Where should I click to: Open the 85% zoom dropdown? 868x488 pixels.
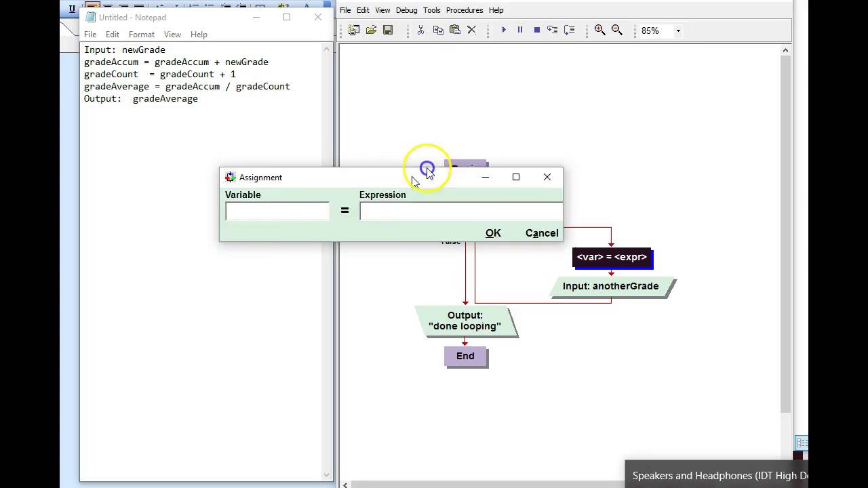[x=677, y=30]
